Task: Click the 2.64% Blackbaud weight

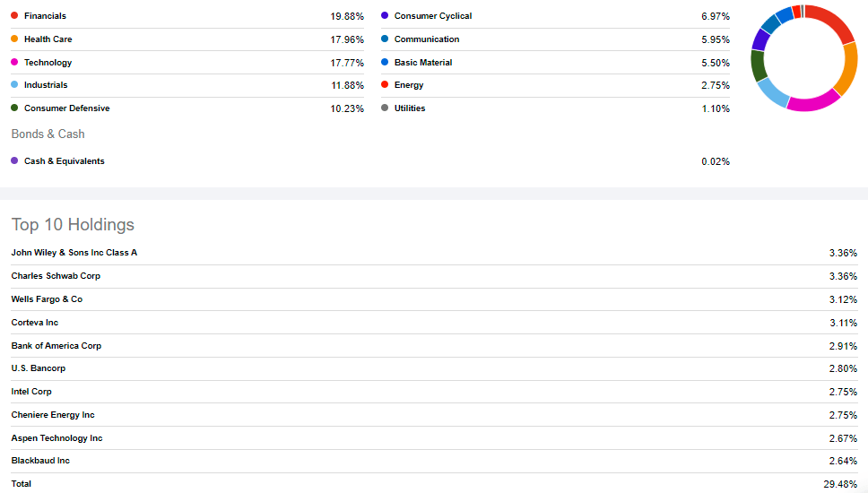Action: (x=843, y=462)
